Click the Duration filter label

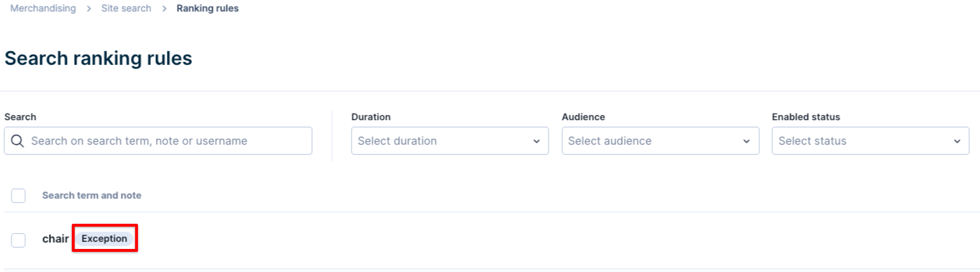371,117
